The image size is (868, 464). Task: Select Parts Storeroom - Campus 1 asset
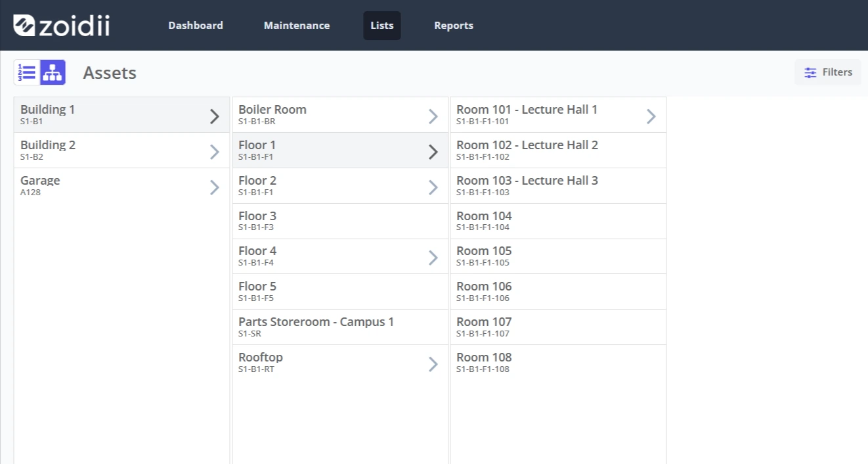click(340, 327)
